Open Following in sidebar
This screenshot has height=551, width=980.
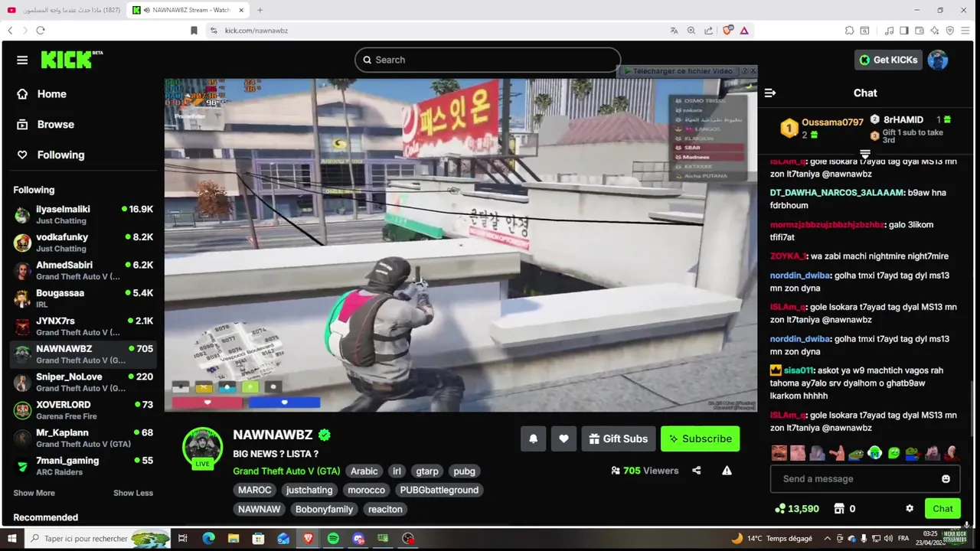(60, 155)
